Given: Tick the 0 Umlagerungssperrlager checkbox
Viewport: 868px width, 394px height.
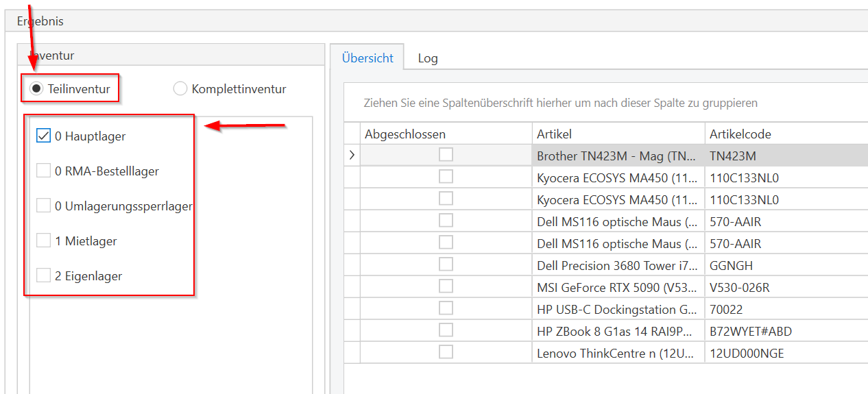Looking at the screenshot, I should [x=43, y=206].
